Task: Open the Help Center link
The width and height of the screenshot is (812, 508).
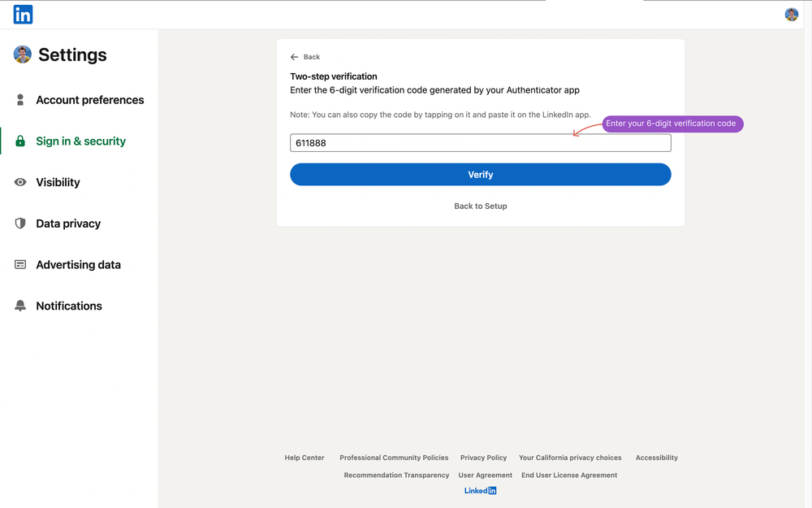Action: coord(304,458)
